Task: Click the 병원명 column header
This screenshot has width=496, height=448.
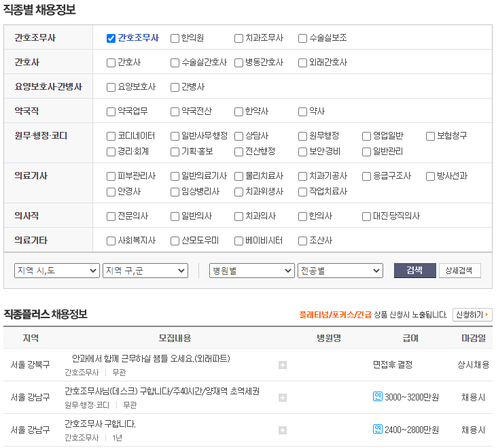Action: pyautogui.click(x=329, y=338)
